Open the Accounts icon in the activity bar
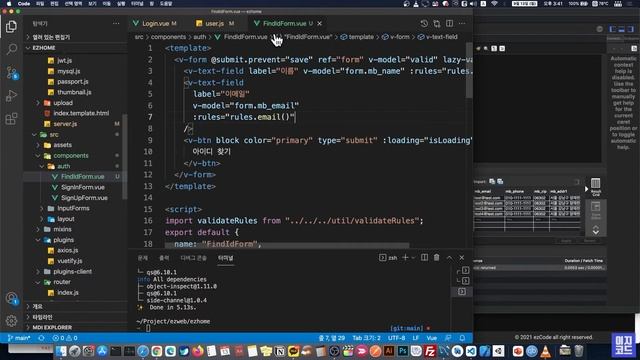This screenshot has height=360, width=640. pos(11,299)
